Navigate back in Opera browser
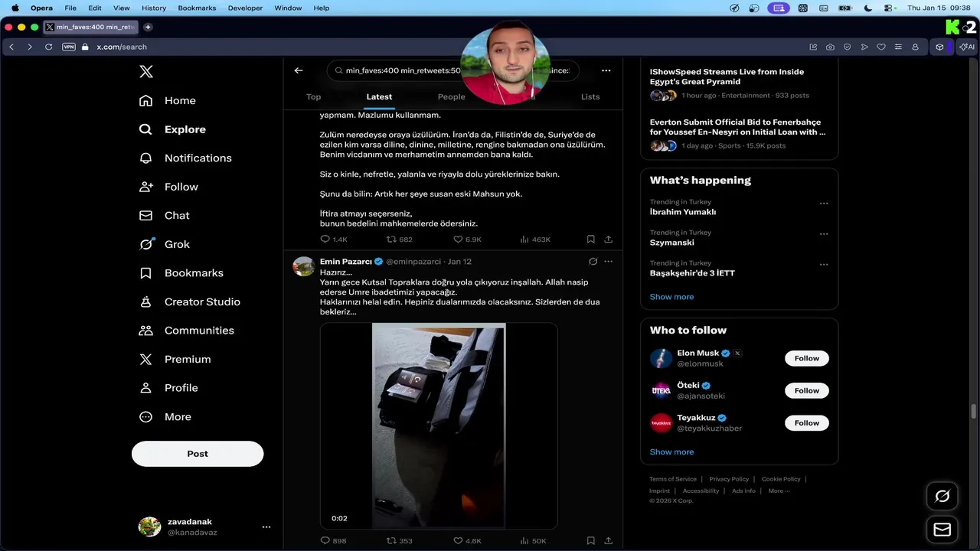Screen dimensions: 980x551 pos(11,47)
